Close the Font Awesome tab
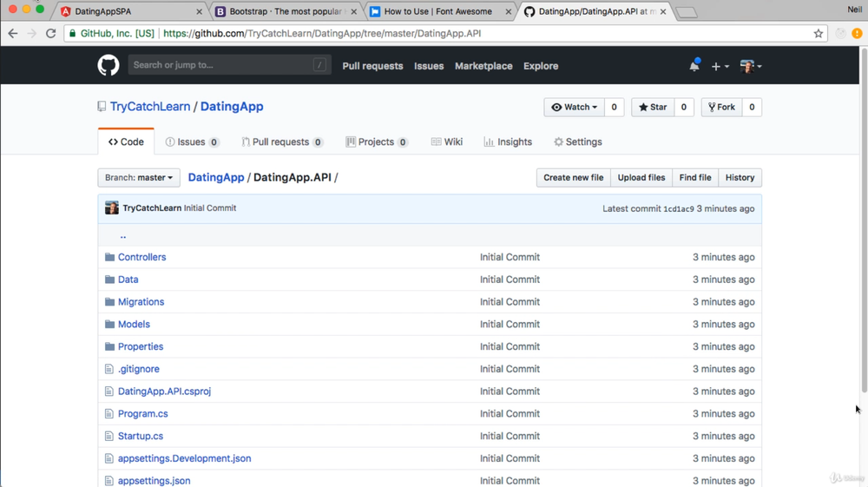868x487 pixels. pos(508,11)
